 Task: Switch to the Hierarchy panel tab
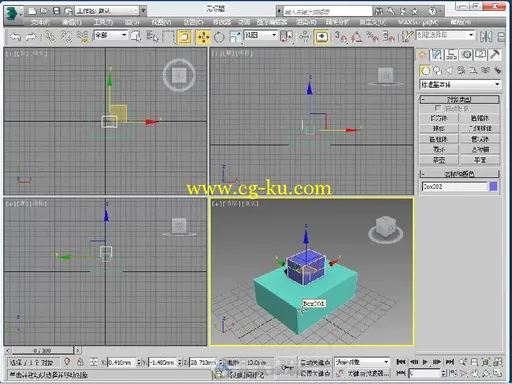click(451, 54)
